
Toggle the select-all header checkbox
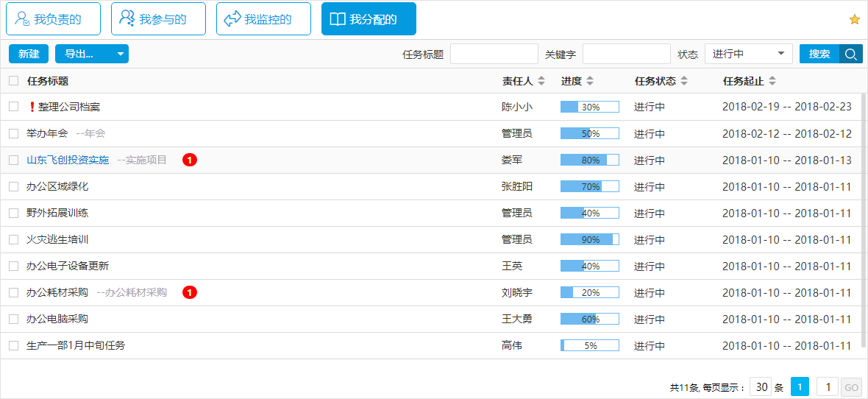point(13,81)
